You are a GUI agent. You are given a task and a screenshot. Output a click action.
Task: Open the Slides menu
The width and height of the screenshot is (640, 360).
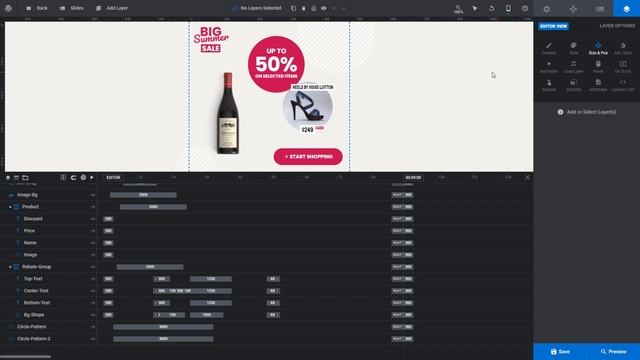(71, 8)
